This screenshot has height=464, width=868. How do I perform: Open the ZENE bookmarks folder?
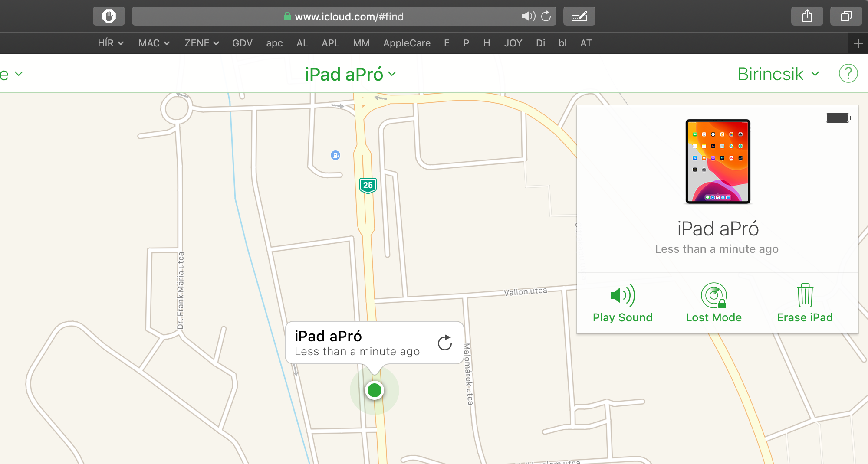201,43
